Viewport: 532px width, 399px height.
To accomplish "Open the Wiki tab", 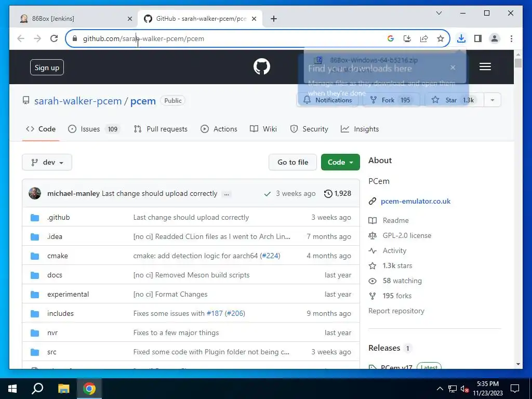I will 263,129.
